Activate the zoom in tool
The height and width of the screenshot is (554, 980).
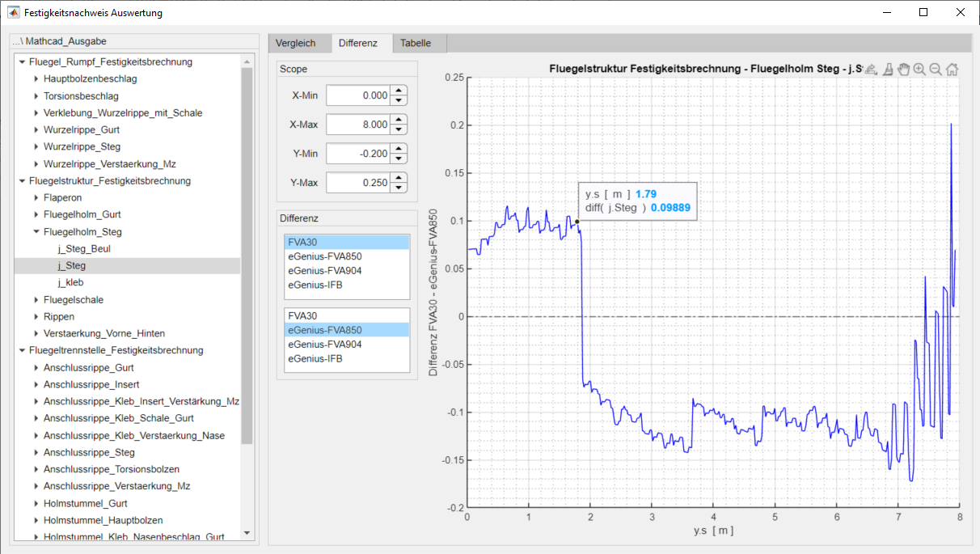coord(920,70)
